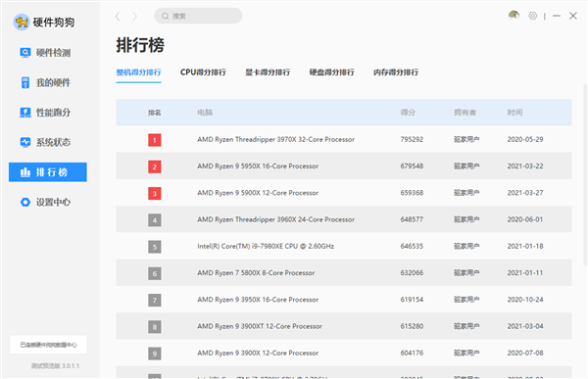Open the 硬件检测 sidebar item

[x=45, y=53]
